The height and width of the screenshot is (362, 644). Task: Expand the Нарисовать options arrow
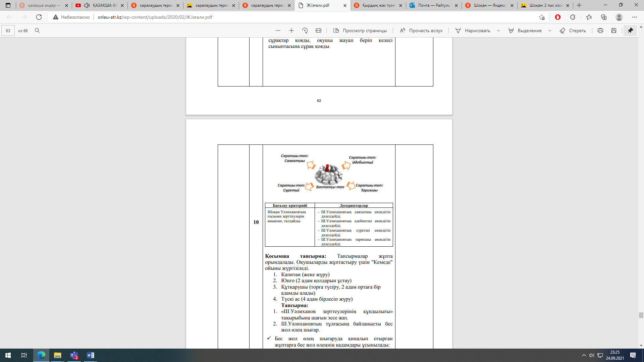pyautogui.click(x=498, y=31)
